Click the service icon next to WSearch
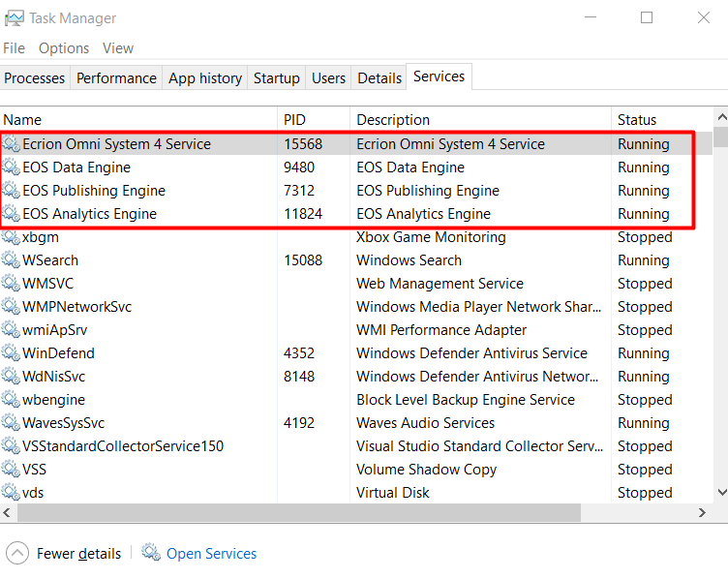The image size is (728, 579). (11, 259)
